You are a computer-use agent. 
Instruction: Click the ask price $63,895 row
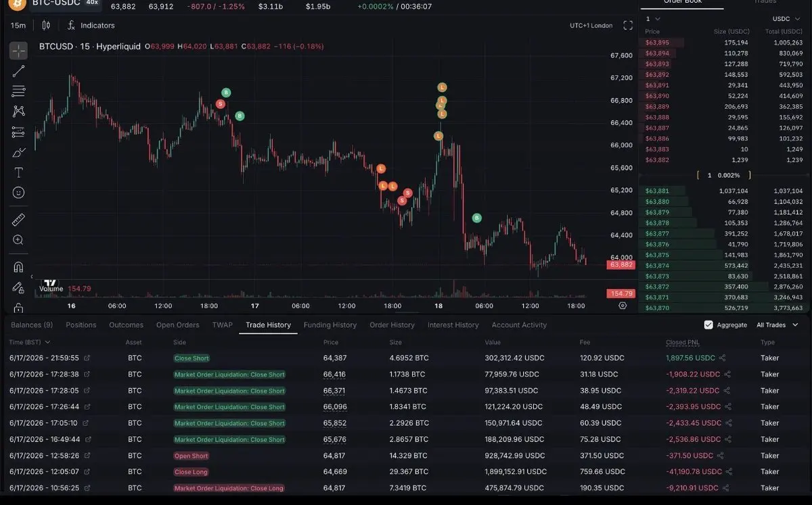click(x=724, y=43)
